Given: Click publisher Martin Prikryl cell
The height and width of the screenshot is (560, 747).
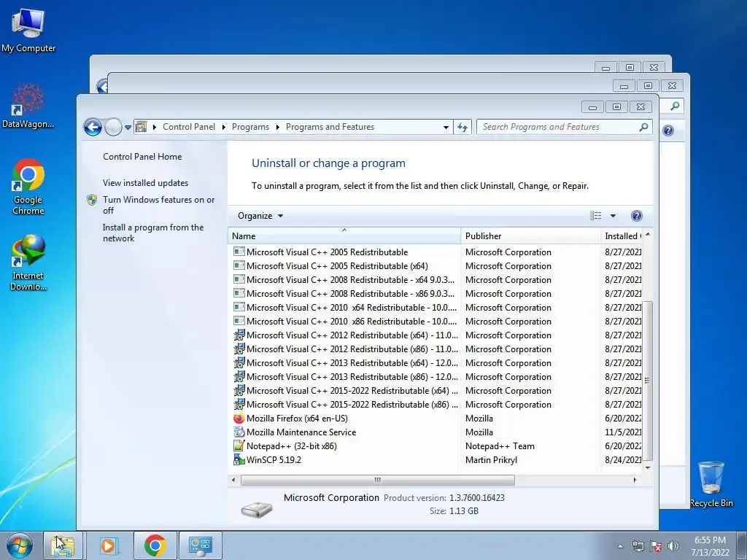Looking at the screenshot, I should point(491,459).
